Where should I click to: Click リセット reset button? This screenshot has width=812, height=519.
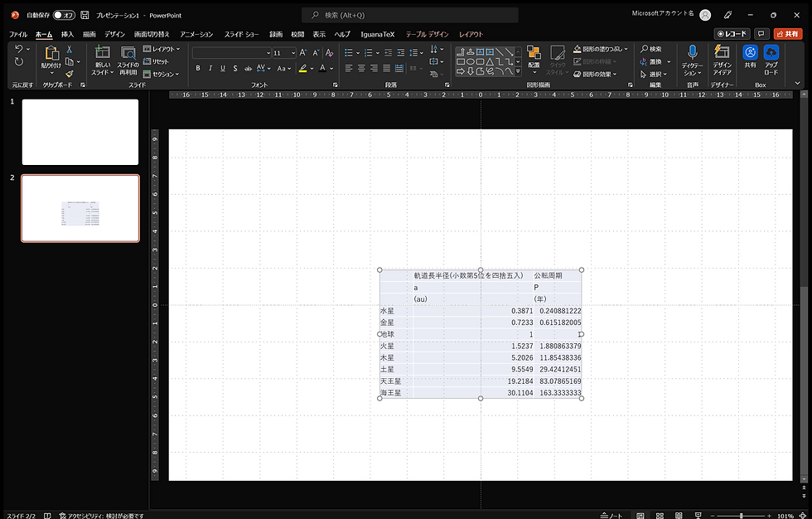click(156, 61)
